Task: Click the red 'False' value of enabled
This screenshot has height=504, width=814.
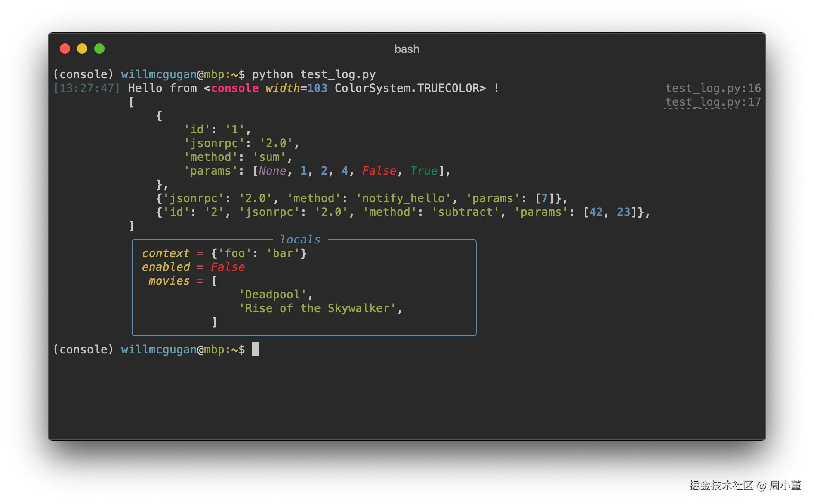Action: (x=228, y=267)
